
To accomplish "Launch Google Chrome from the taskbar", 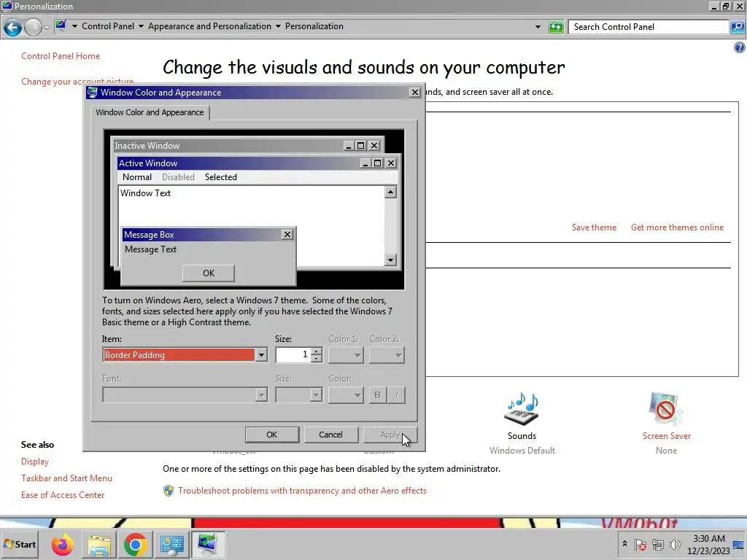I will (135, 544).
